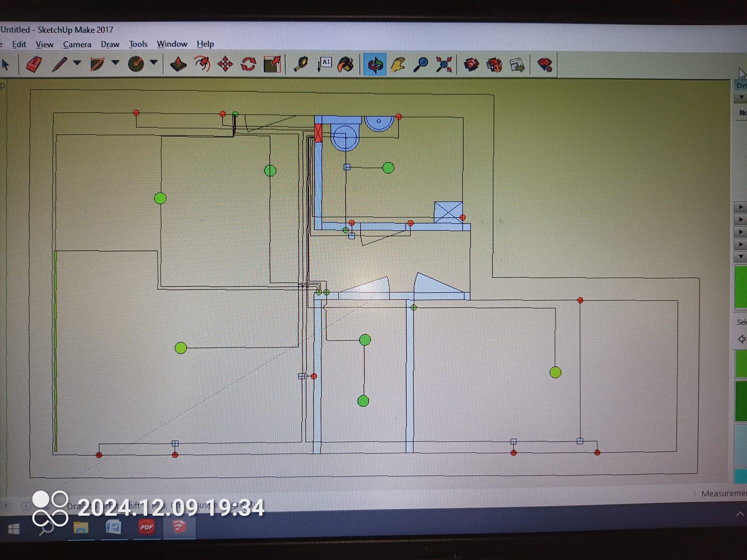Select the Eraser tool
The width and height of the screenshot is (747, 560).
34,64
